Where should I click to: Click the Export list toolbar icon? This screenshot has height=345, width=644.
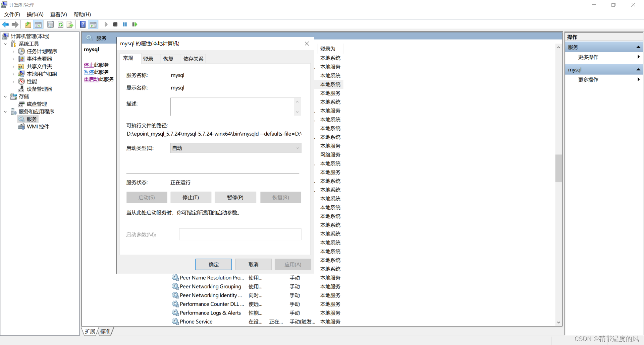(70, 24)
